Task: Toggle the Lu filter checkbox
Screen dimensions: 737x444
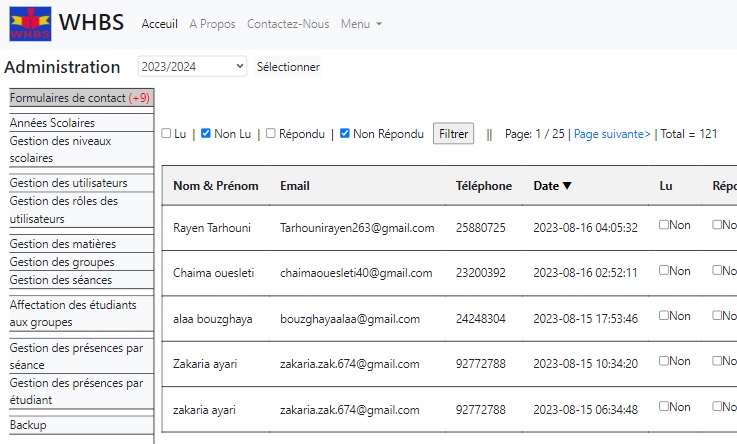Action: click(167, 134)
